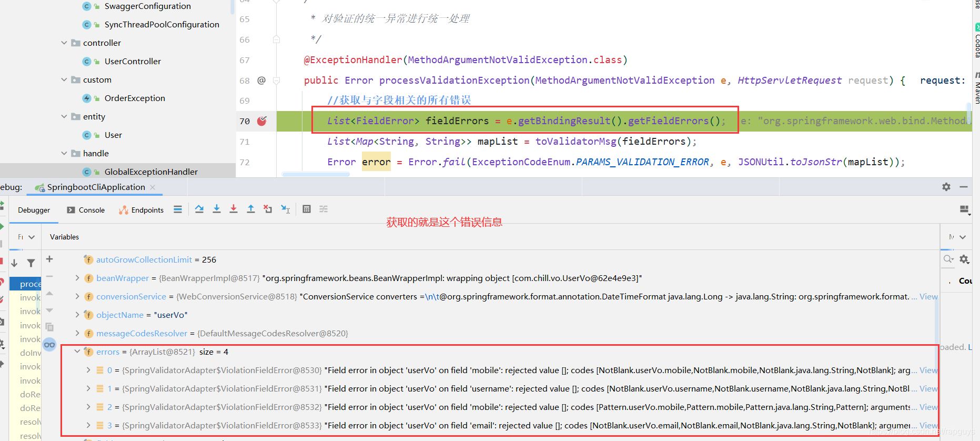Image resolution: width=980 pixels, height=441 pixels.
Task: Collapse the custom folder
Action: pos(64,79)
